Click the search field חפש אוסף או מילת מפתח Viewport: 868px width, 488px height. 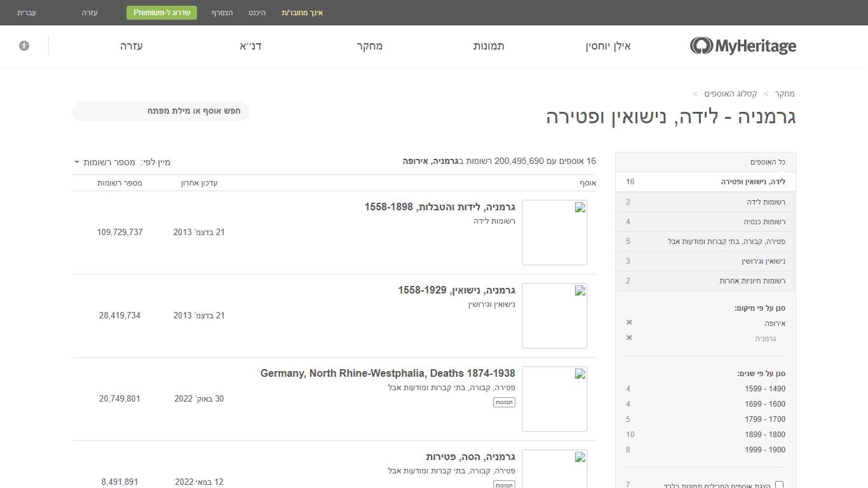[x=160, y=111]
